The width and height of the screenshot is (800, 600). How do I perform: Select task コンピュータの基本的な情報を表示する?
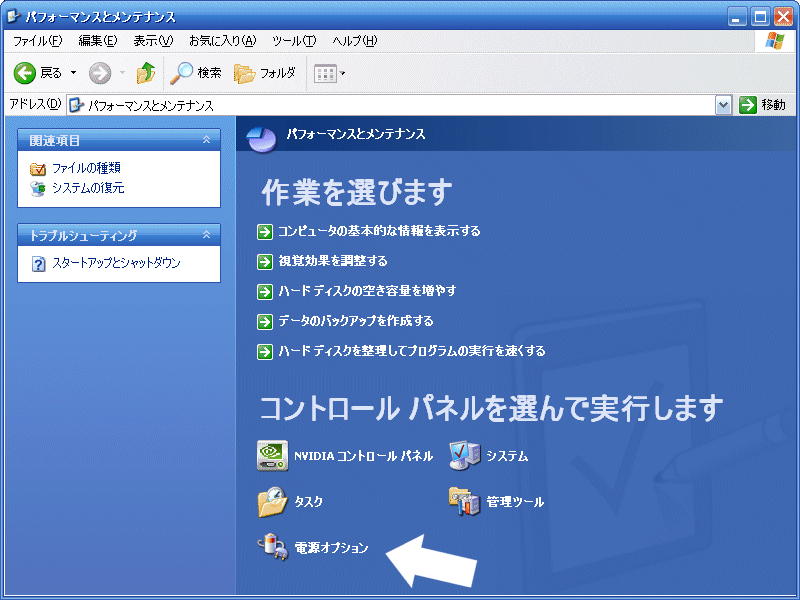coord(379,231)
